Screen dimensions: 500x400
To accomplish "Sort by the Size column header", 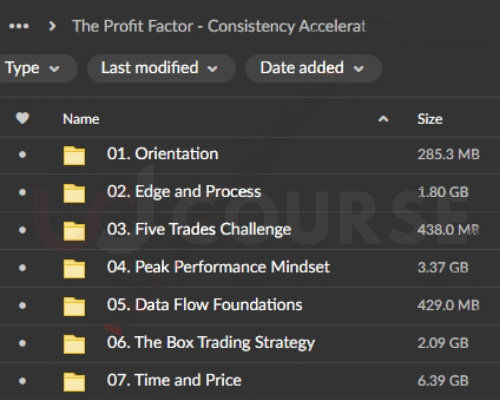I will 430,119.
